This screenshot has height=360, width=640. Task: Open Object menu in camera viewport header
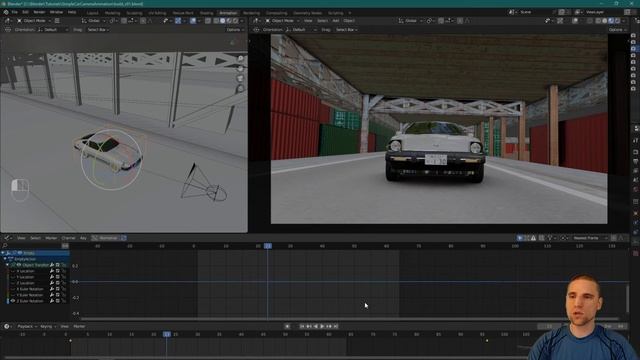[x=349, y=20]
